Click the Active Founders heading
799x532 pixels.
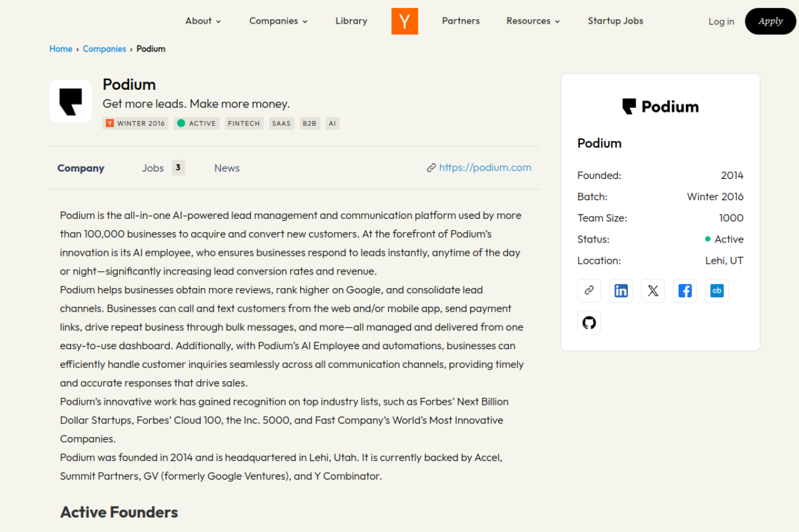[x=119, y=513]
